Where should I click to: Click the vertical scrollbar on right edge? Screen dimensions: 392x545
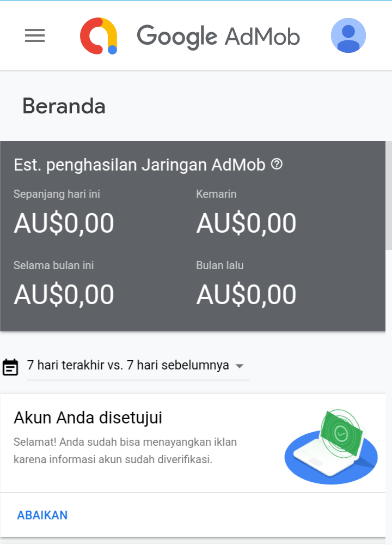pos(388,196)
